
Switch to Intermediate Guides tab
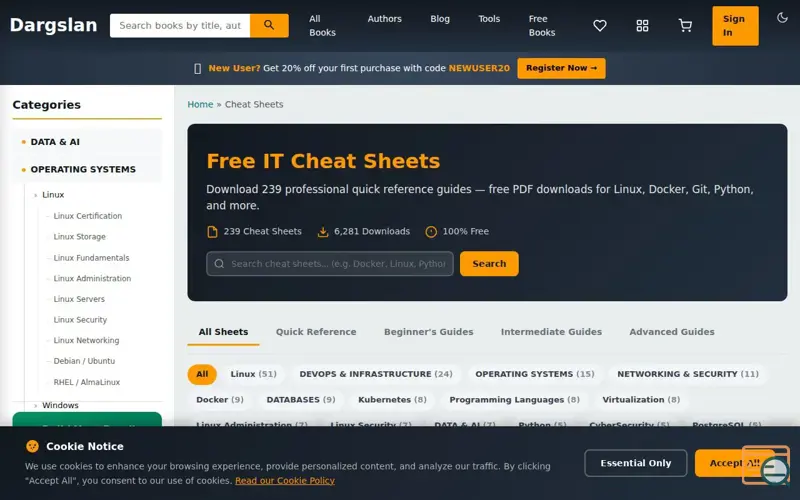pyautogui.click(x=551, y=332)
